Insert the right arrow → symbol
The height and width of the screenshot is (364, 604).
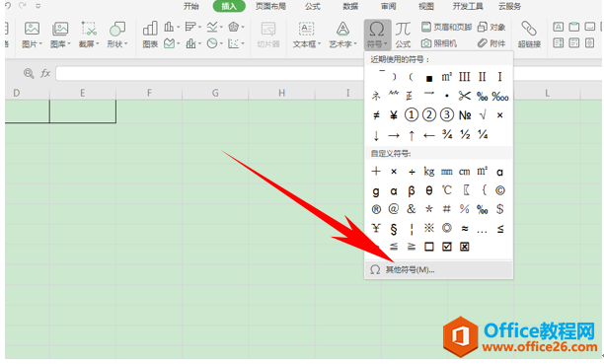coord(394,135)
